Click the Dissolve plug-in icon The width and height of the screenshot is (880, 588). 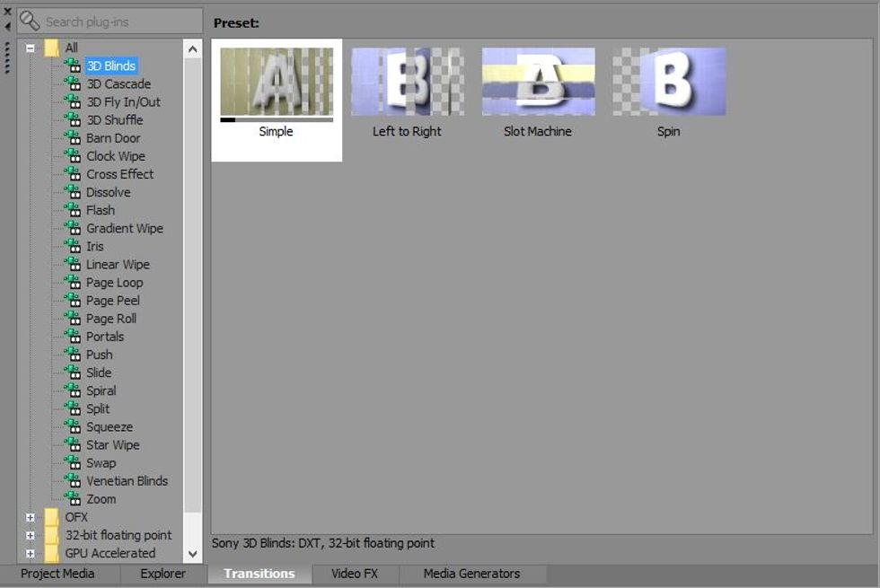coord(72,191)
